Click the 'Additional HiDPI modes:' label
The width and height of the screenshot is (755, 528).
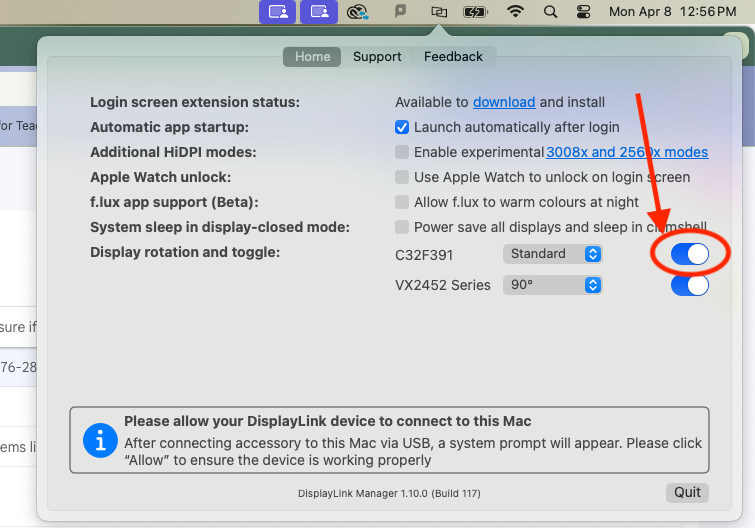[173, 152]
